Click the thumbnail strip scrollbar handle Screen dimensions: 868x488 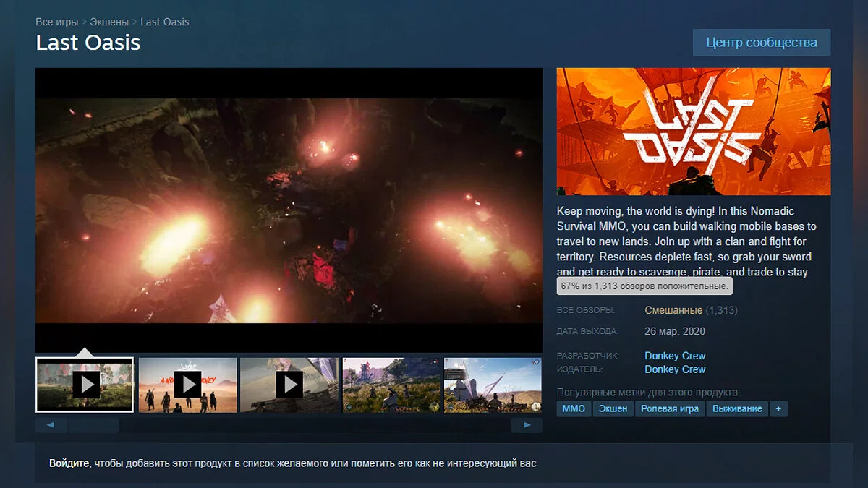(x=93, y=425)
